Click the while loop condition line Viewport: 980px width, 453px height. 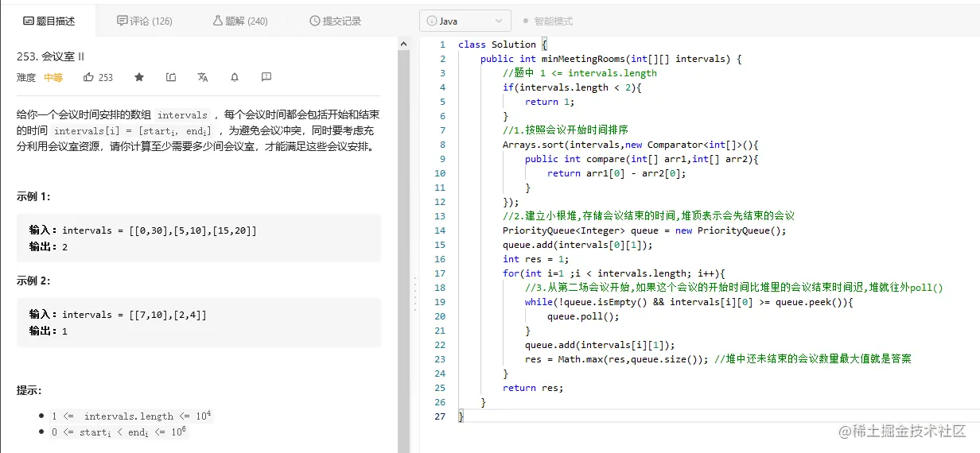(689, 302)
